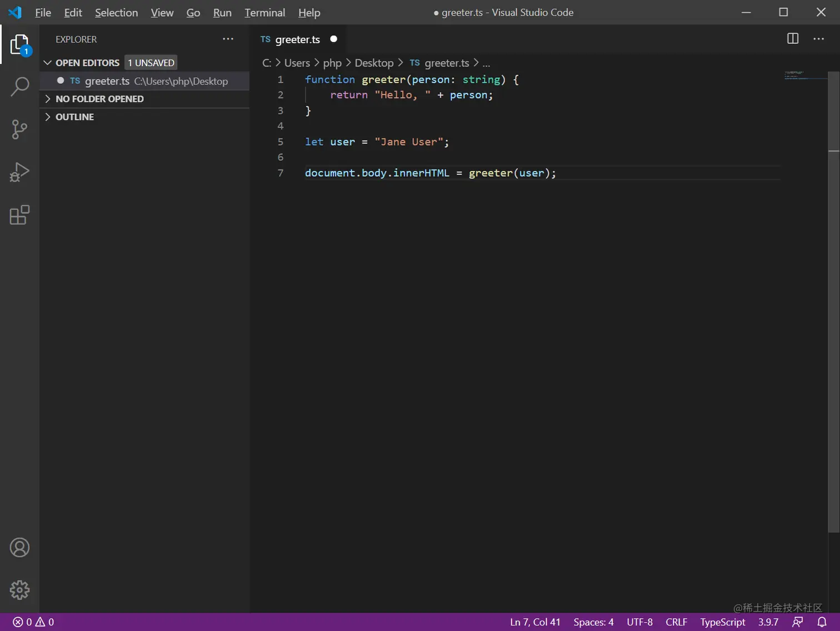
Task: Open the Terminal menu
Action: [x=264, y=12]
